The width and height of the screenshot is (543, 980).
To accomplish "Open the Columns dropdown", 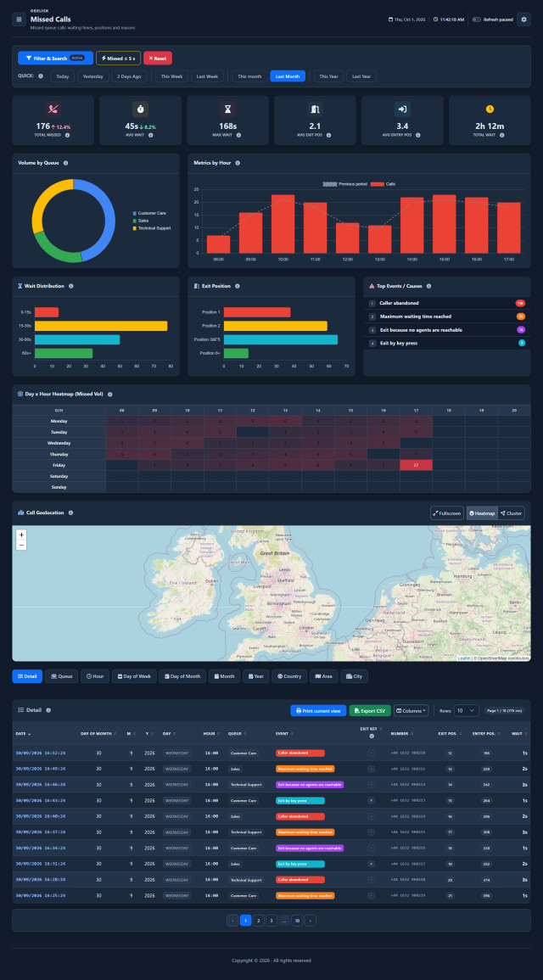I will (x=411, y=711).
